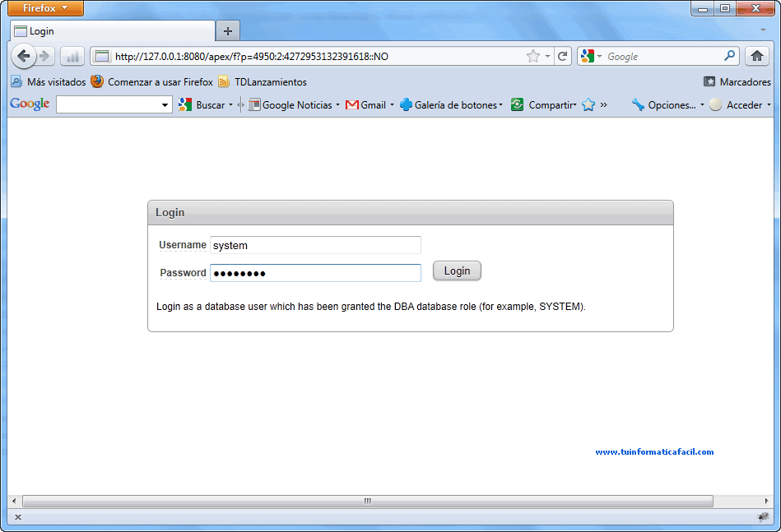Open the new tab plus button
Viewport: 781px width, 532px height.
(x=227, y=31)
